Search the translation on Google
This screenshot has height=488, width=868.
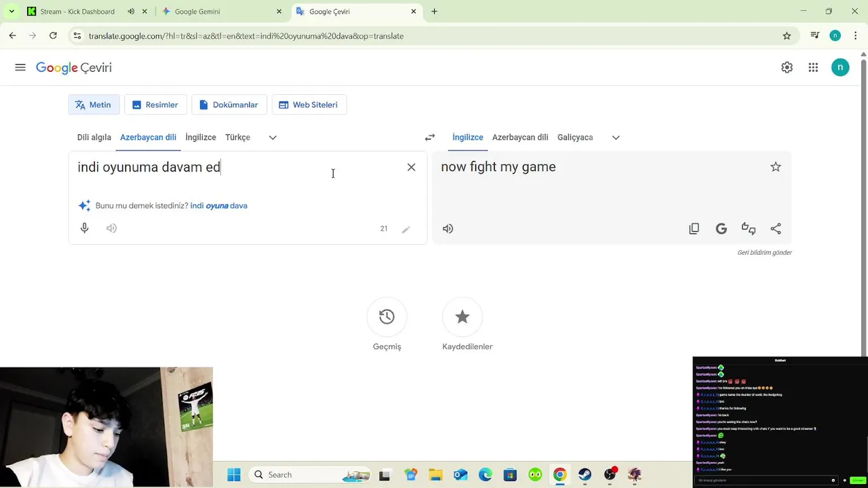(721, 229)
